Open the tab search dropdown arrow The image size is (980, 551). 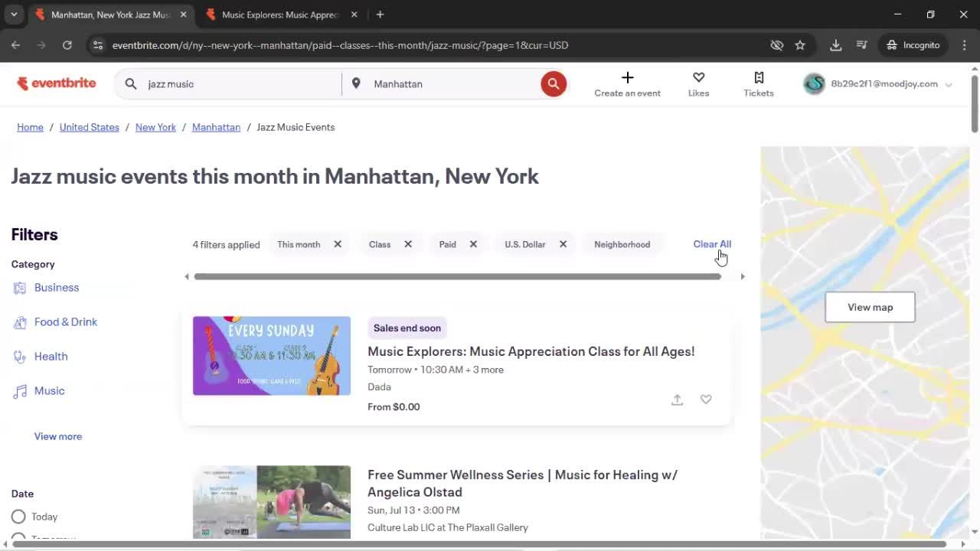(14, 15)
